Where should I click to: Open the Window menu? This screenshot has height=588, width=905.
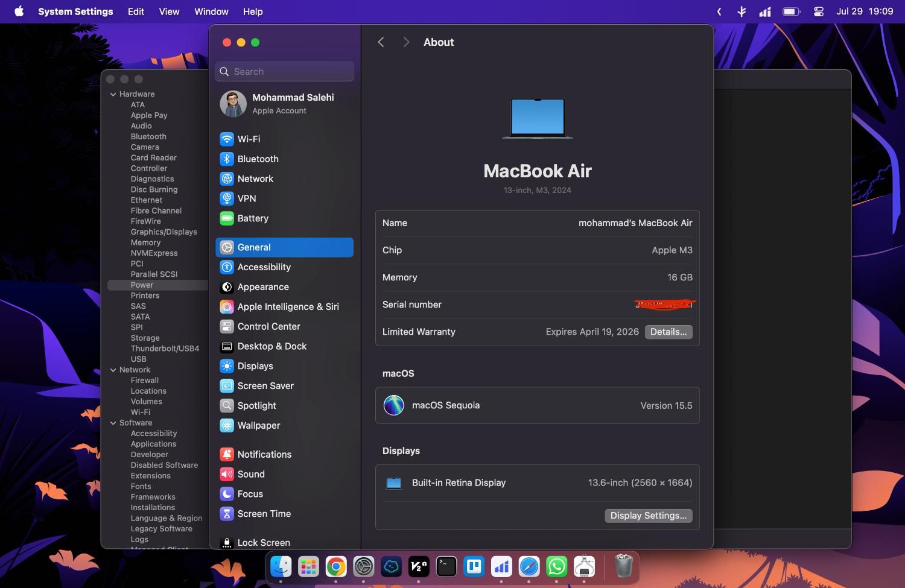pyautogui.click(x=211, y=11)
